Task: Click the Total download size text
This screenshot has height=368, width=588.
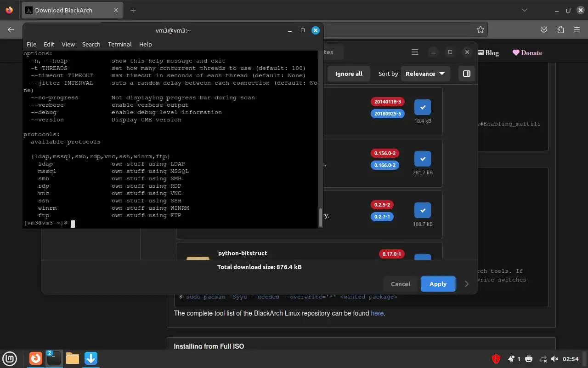Action: (x=260, y=267)
